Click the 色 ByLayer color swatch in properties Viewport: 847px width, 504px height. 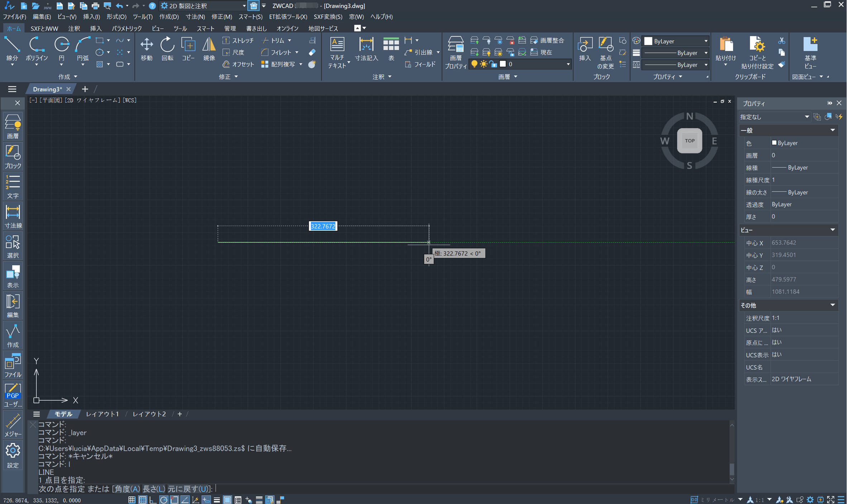click(x=774, y=143)
